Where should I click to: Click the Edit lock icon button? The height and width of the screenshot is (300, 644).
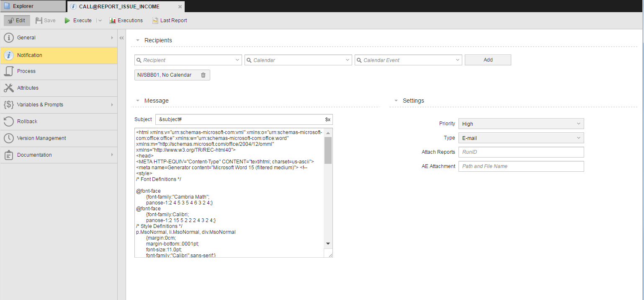point(17,21)
